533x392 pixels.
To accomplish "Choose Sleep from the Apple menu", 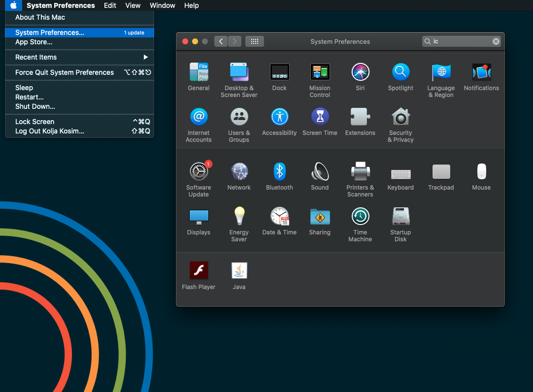I will coord(79,88).
